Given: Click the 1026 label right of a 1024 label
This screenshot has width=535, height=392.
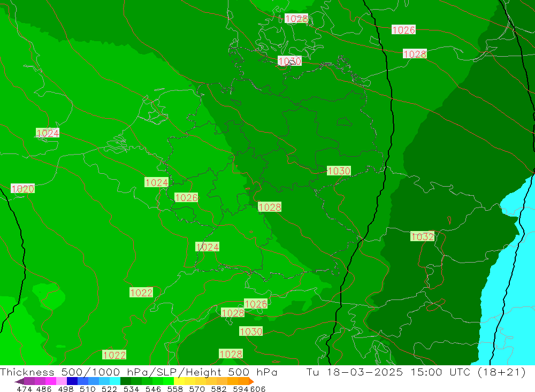Looking at the screenshot, I should (186, 197).
